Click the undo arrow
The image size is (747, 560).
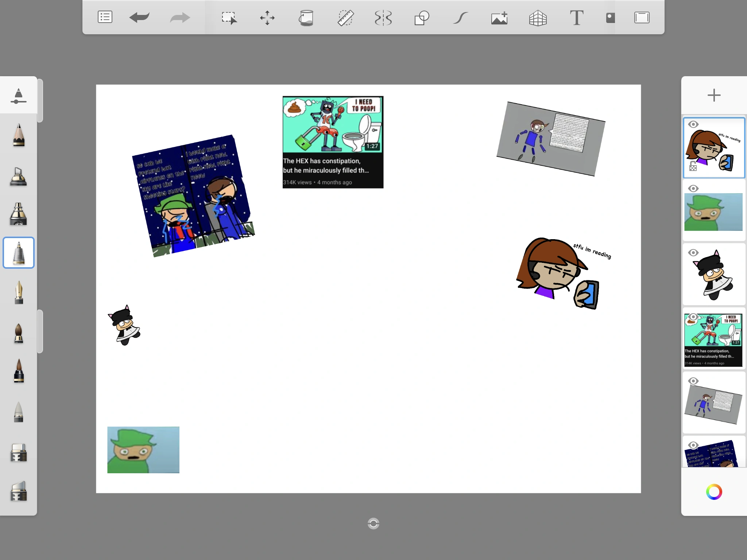click(139, 17)
